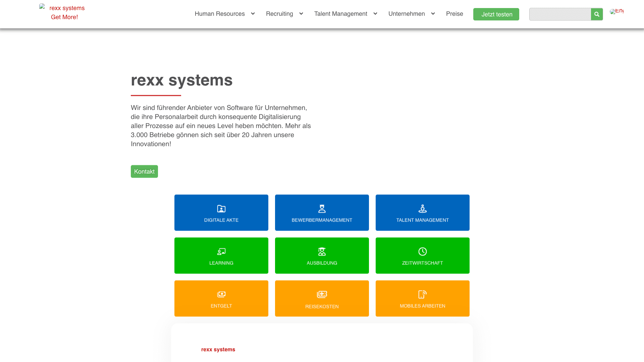Click the Jetzt testen button
Viewport: 644px width, 362px height.
pos(496,14)
